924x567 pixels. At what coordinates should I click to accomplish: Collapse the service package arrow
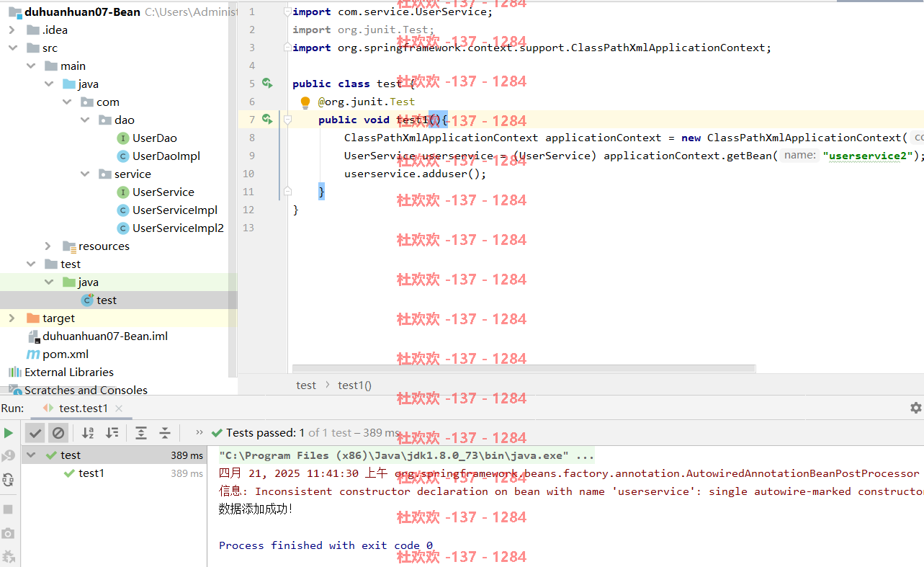(84, 174)
